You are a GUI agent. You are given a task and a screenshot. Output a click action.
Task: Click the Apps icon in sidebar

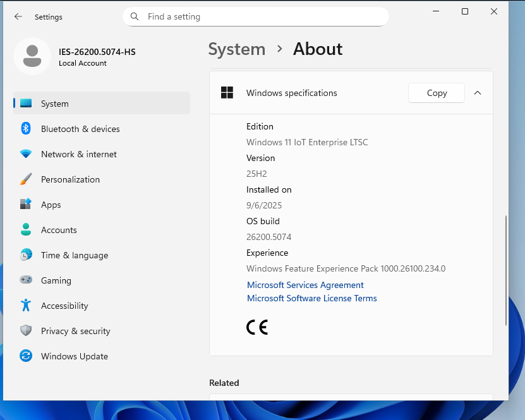(26, 204)
